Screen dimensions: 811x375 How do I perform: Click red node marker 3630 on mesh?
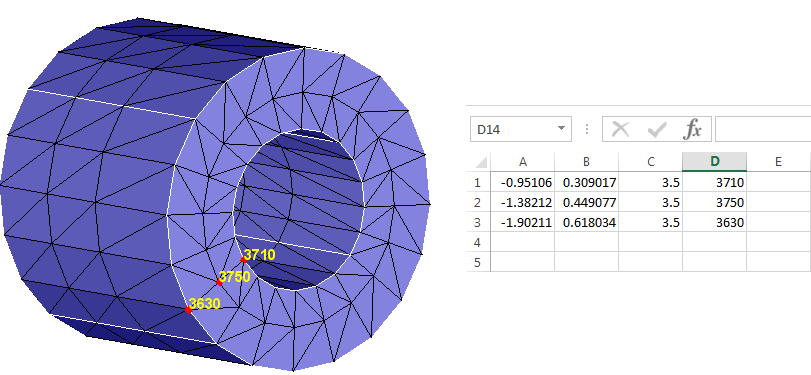tap(188, 309)
